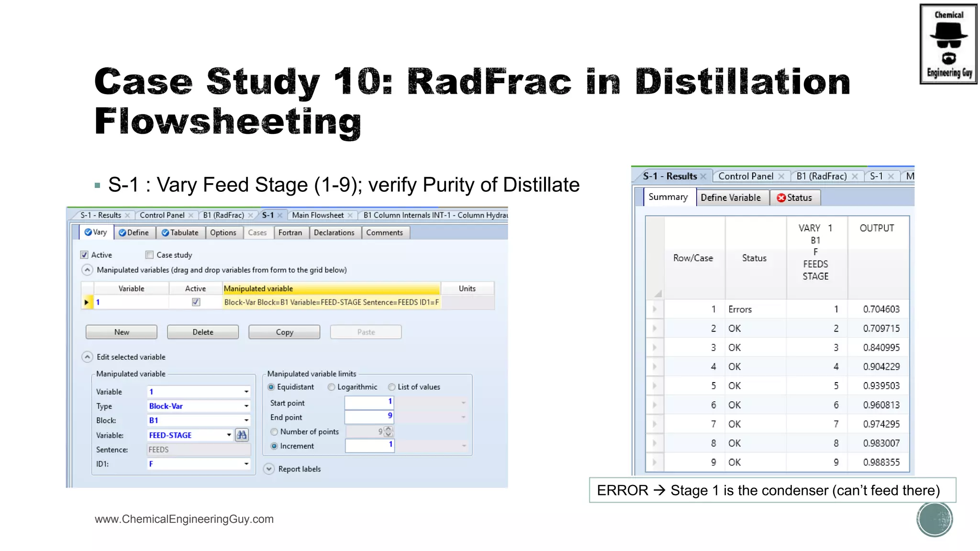The height and width of the screenshot is (551, 980).
Task: Collapse the Edit selected variable section
Action: 87,357
